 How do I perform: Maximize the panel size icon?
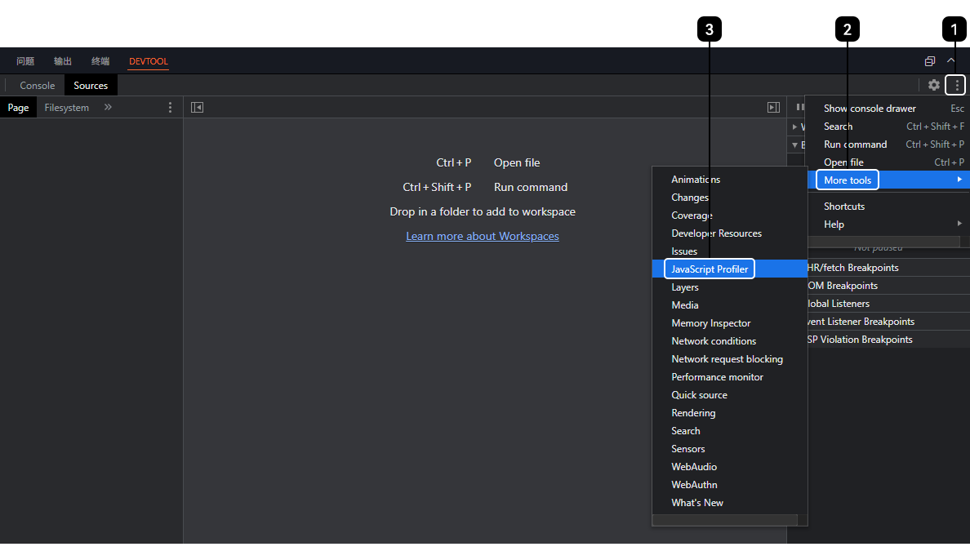[929, 60]
